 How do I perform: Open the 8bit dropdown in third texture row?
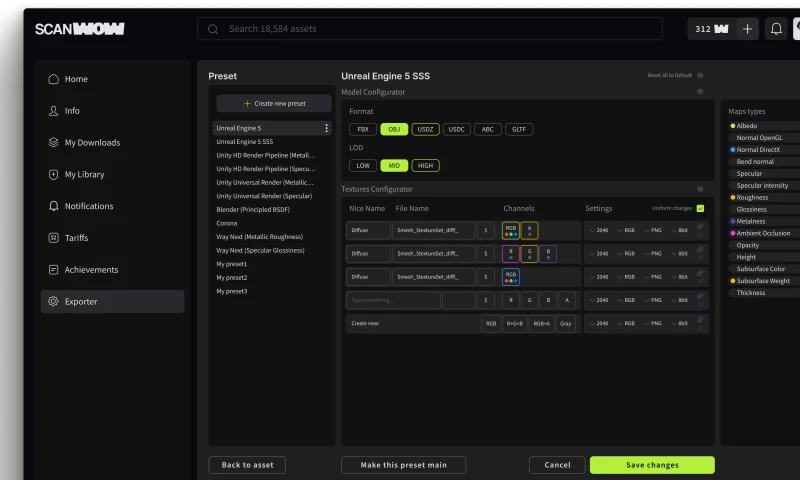coord(680,277)
